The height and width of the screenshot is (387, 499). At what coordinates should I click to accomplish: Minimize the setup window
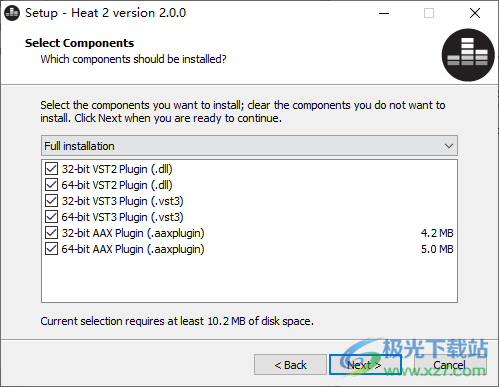pyautogui.click(x=384, y=13)
